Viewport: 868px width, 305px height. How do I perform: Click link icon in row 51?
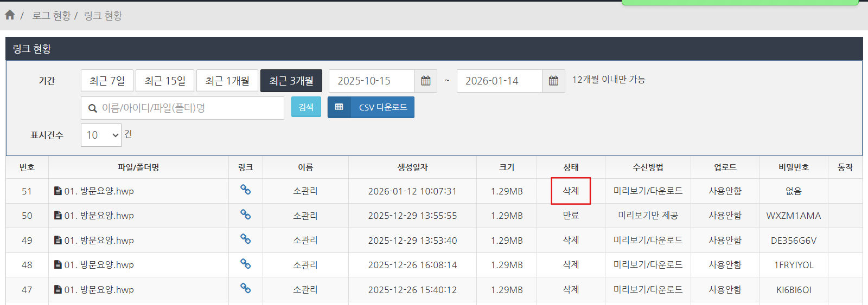click(245, 190)
